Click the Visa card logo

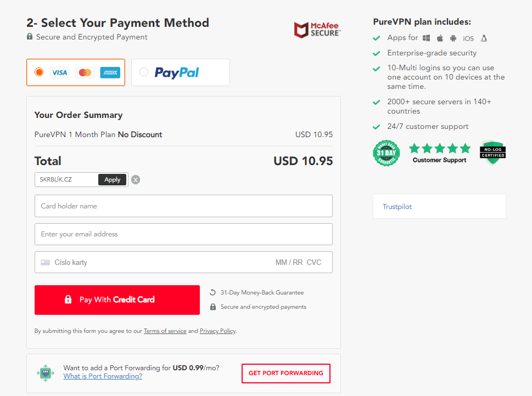60,72
